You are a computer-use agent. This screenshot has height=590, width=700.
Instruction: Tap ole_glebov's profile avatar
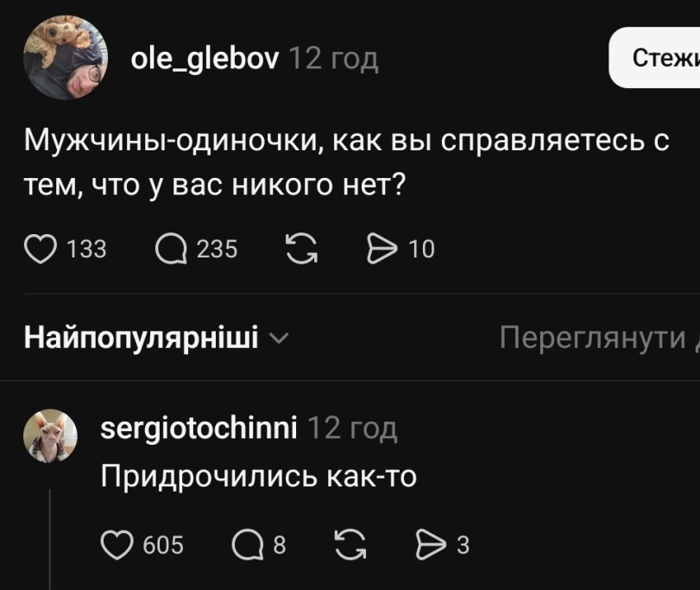(65, 58)
